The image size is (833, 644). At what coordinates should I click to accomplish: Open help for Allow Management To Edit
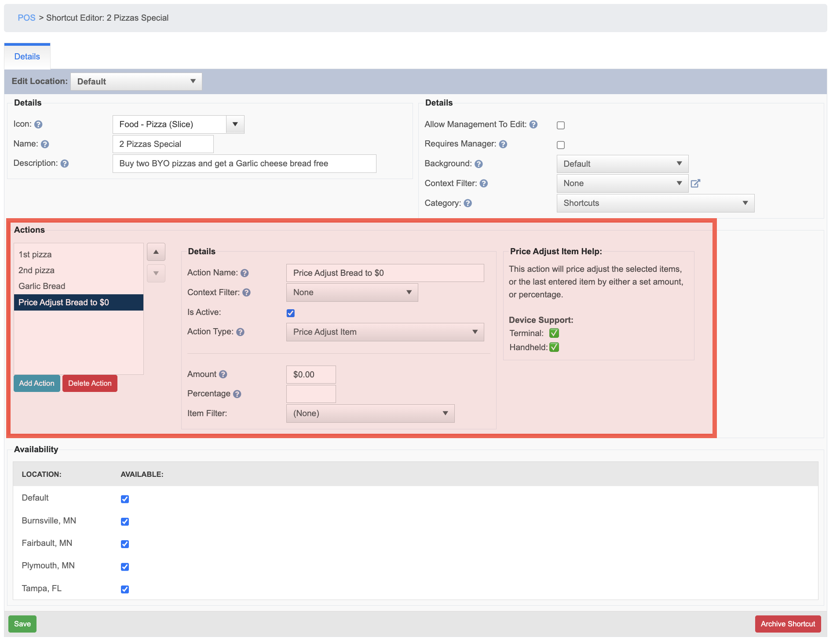[533, 124]
